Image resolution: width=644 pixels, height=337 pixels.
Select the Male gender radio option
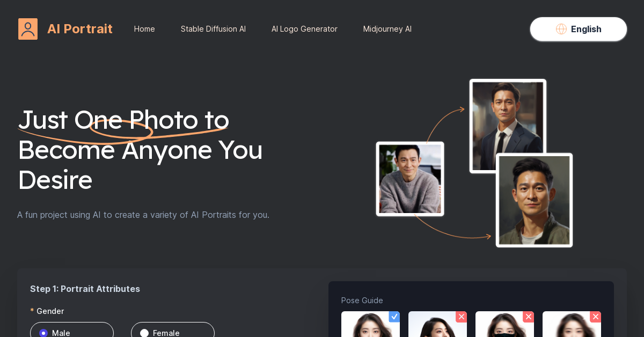[x=72, y=329]
